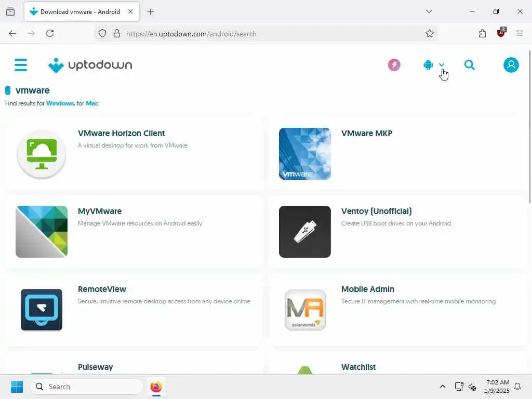Reload the current page
The height and width of the screenshot is (399, 532).
(x=50, y=33)
